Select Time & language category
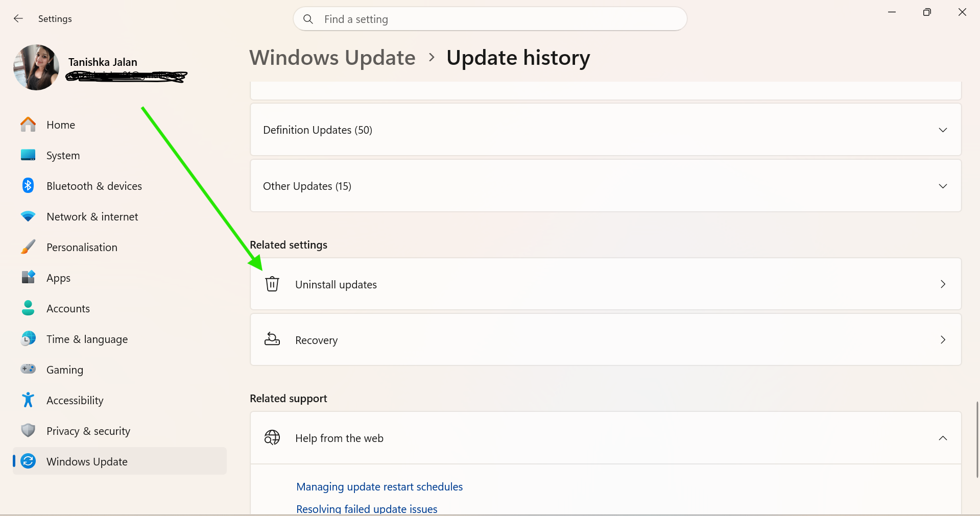 120,339
